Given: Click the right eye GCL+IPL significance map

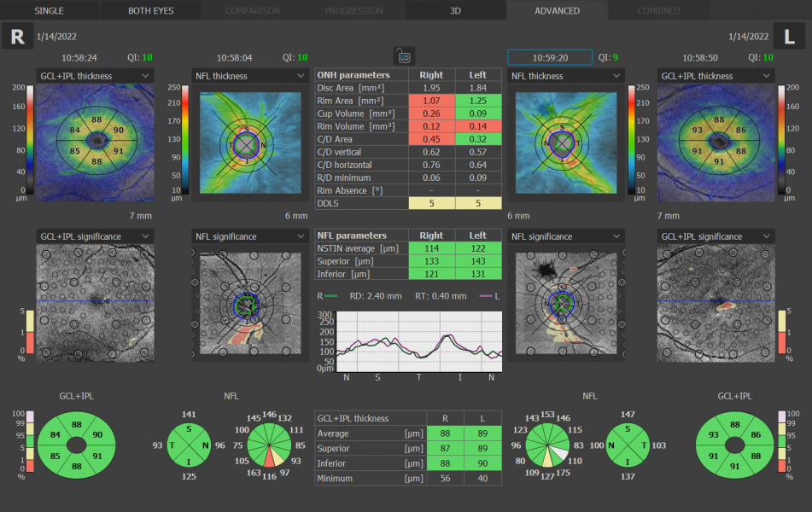Looking at the screenshot, I should pos(96,303).
